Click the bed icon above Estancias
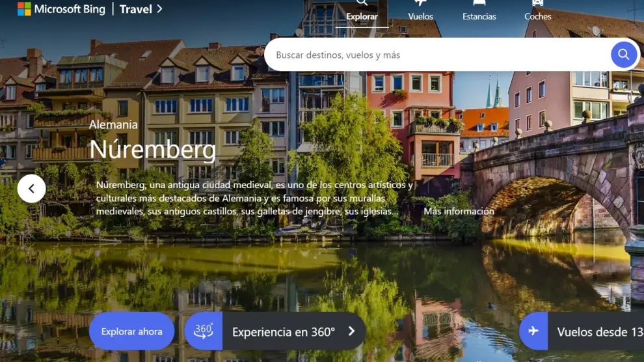 tap(479, 3)
